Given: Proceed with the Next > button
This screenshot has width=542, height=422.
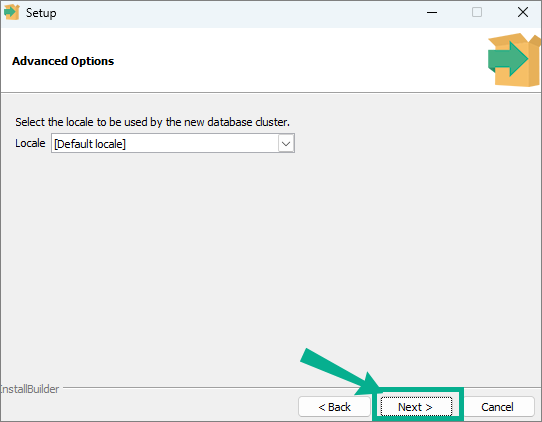Looking at the screenshot, I should click(x=416, y=407).
